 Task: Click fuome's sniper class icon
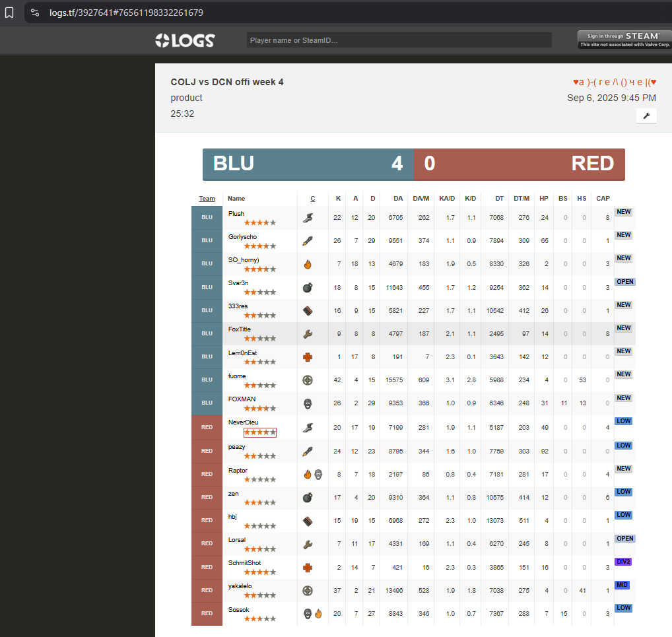pyautogui.click(x=308, y=380)
